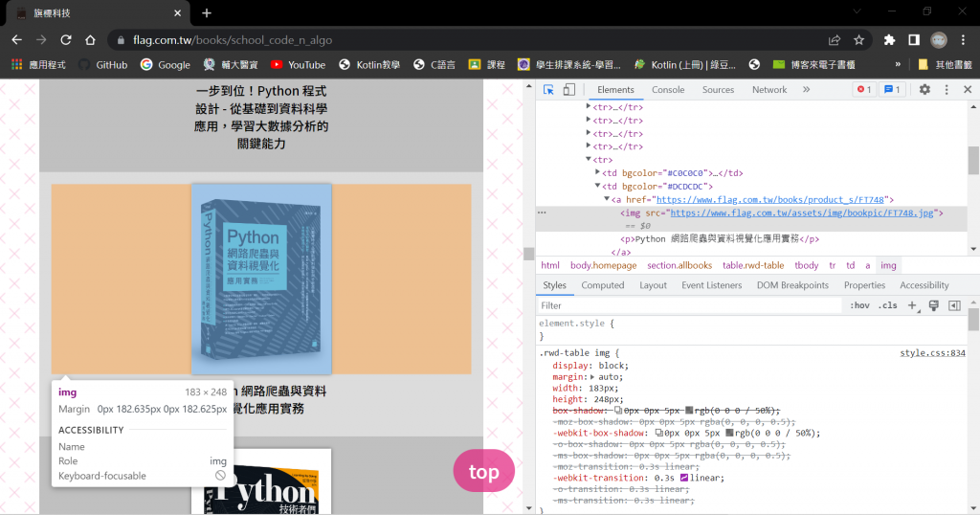Open the Computed styles tab
Viewport: 980px width, 515px height.
603,285
